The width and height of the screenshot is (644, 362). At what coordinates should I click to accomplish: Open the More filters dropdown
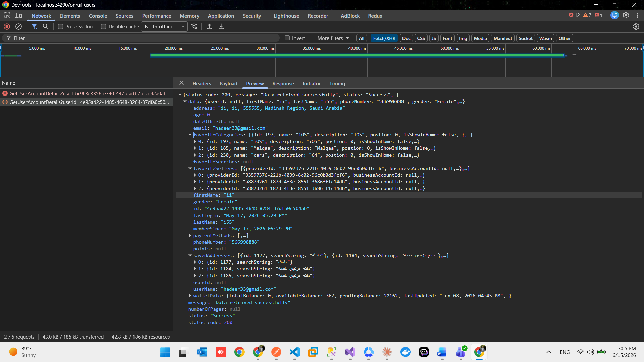[333, 38]
